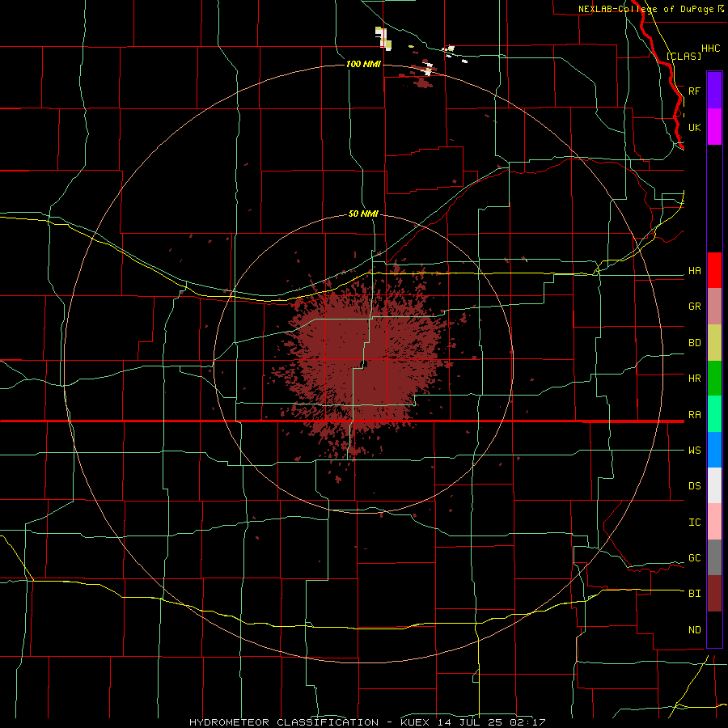
Task: Select the IC legend label
Action: (x=694, y=523)
